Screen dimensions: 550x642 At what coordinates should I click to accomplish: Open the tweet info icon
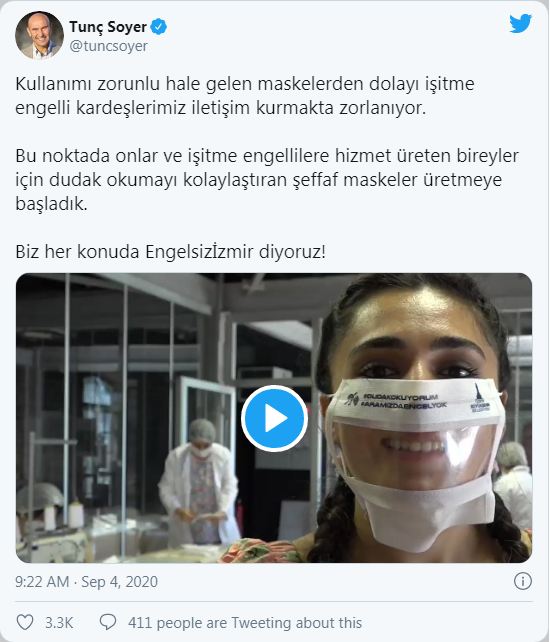[523, 581]
